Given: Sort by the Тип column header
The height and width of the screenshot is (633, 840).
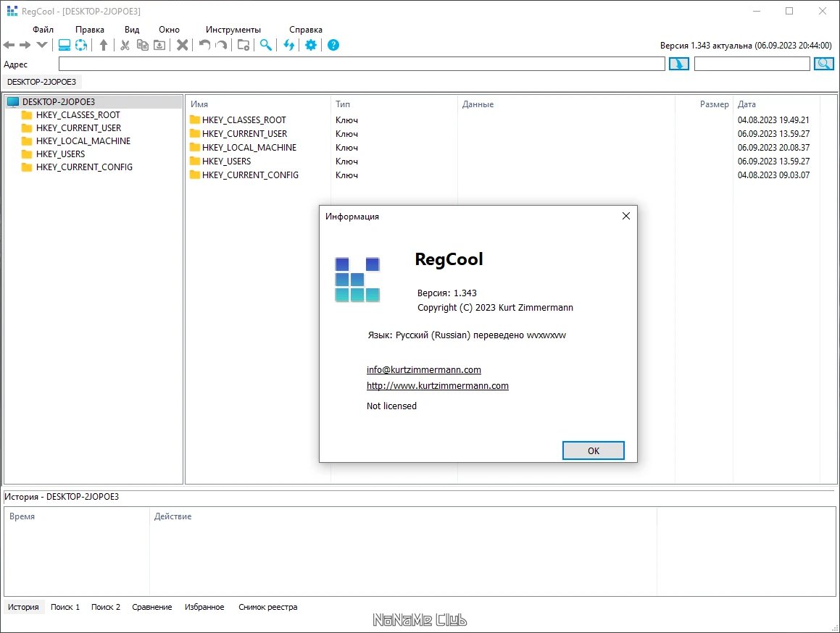Looking at the screenshot, I should [394, 104].
